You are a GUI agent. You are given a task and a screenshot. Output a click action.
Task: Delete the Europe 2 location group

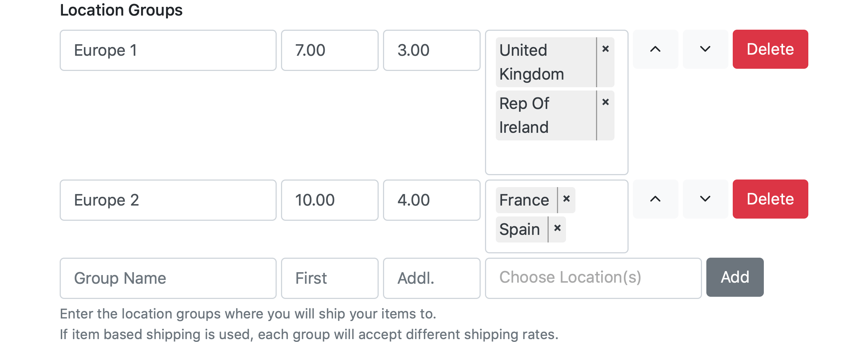770,199
